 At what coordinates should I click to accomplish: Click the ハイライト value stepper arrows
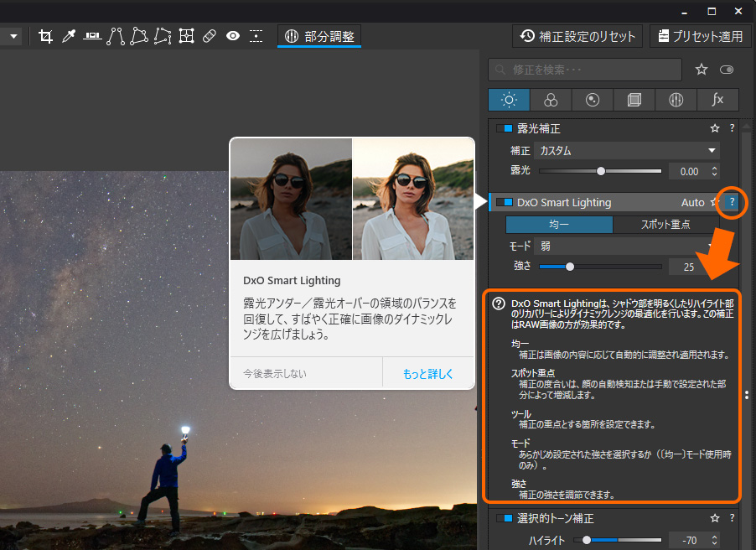[715, 540]
